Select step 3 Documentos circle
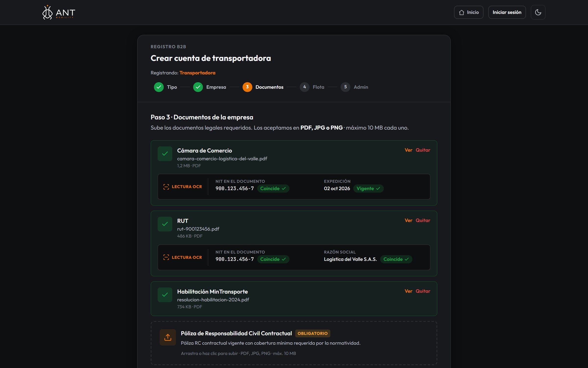Screen dimensions: 588x368 247,87
